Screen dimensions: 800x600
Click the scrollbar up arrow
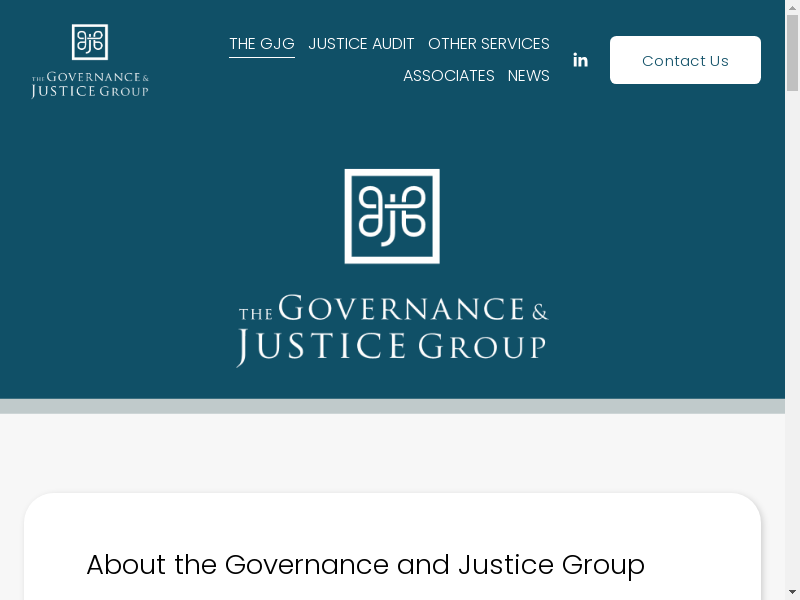tap(792, 8)
